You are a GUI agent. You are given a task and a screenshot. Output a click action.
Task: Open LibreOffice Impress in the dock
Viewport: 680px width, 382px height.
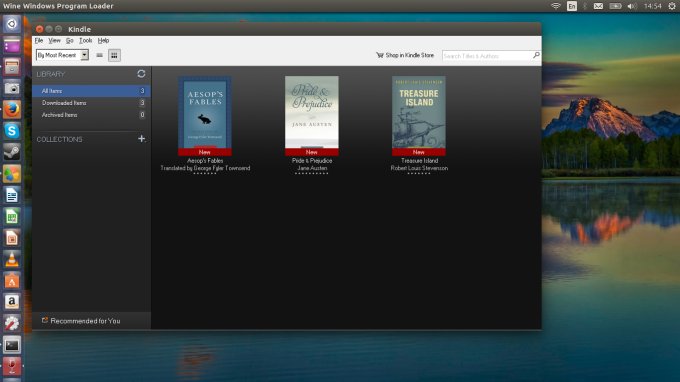click(x=12, y=238)
